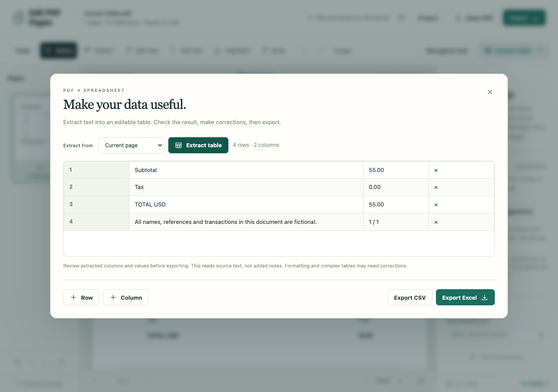Edit the 'Subtotal' cell
558x392 pixels.
(x=246, y=170)
